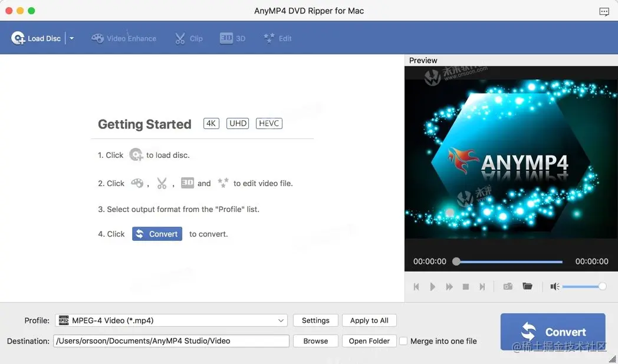Click the small Convert button in step 4

click(x=157, y=234)
